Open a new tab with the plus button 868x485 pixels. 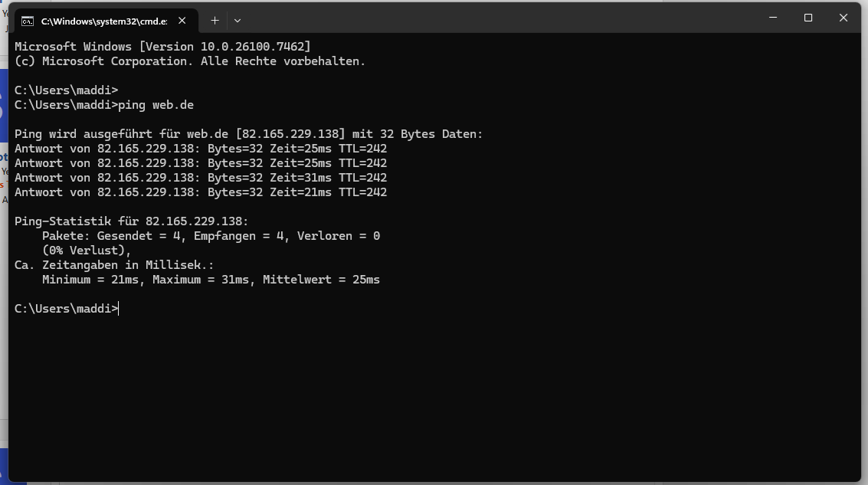point(215,21)
